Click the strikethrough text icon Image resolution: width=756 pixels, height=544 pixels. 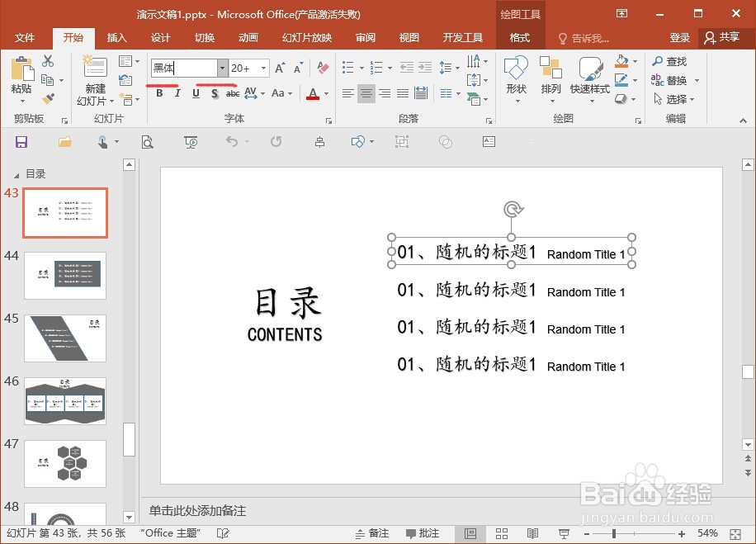point(233,93)
